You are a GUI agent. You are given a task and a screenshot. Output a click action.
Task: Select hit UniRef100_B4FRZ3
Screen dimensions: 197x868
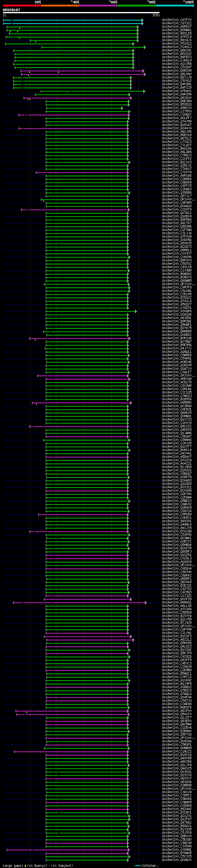pyautogui.click(x=177, y=57)
